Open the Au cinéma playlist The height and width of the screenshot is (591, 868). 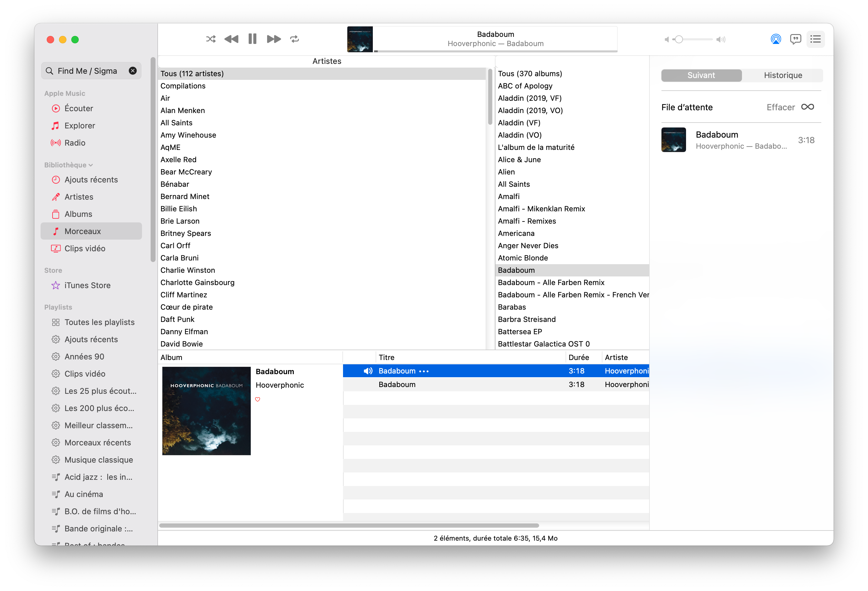point(91,494)
